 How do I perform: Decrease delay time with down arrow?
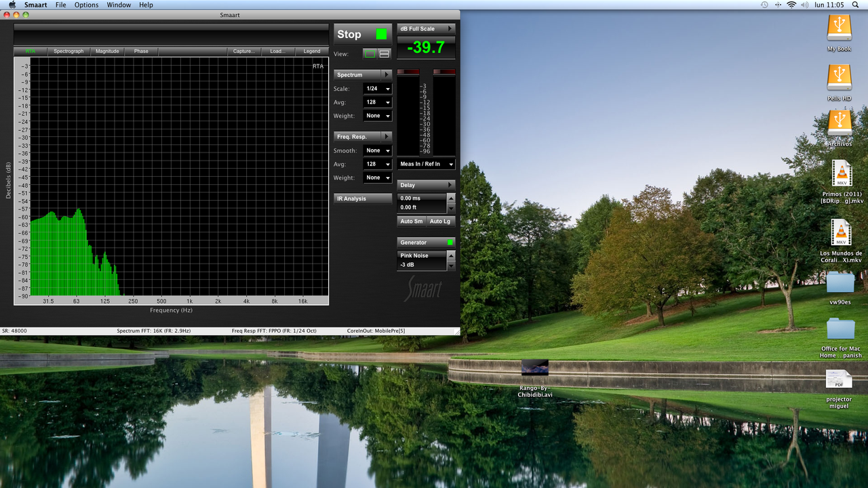[x=451, y=208]
